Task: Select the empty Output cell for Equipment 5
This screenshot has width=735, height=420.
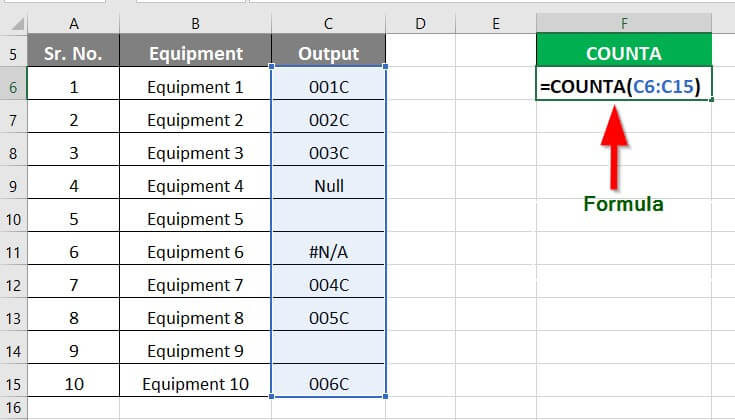Action: tap(329, 219)
